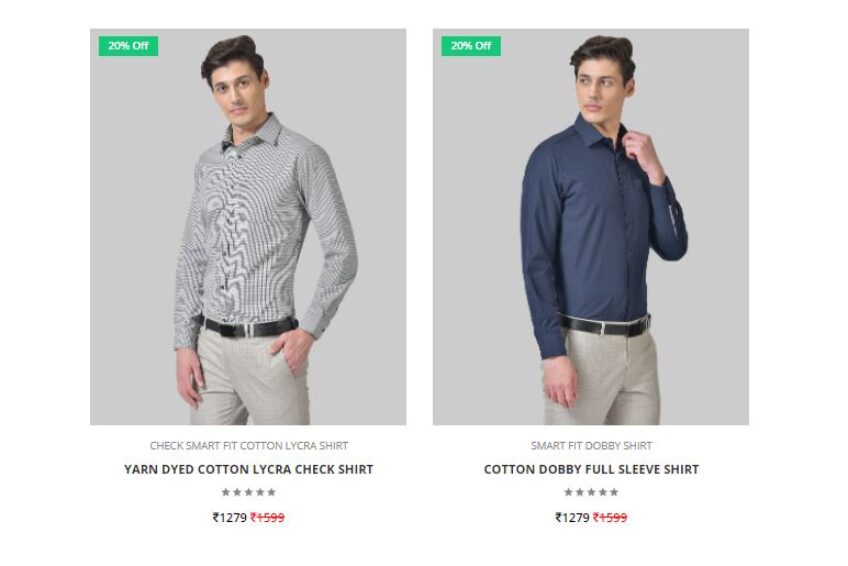
Task: Open Cotton Dobby Full Sleeve Shirt title
Action: 591,469
